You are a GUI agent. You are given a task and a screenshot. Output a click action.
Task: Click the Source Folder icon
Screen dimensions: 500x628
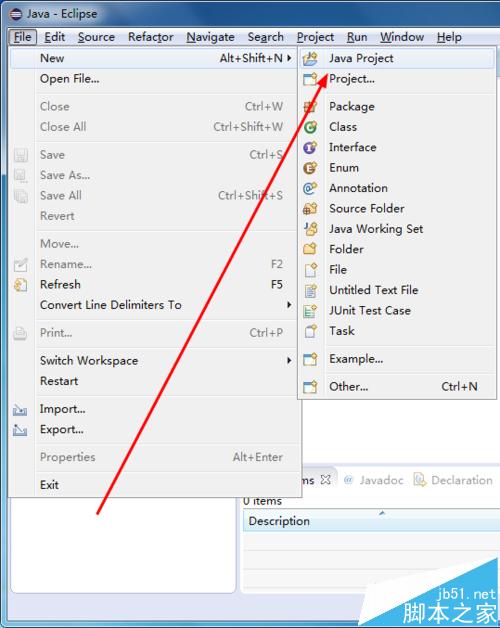coord(310,209)
